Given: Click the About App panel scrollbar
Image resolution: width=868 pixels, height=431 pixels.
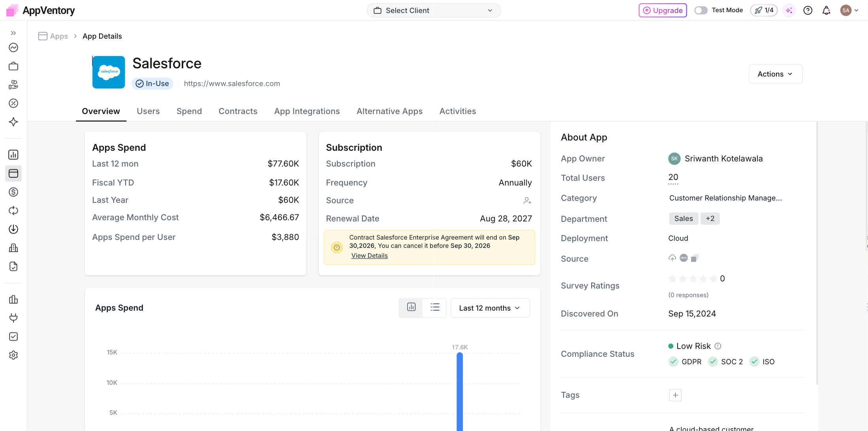Looking at the screenshot, I should click(817, 253).
